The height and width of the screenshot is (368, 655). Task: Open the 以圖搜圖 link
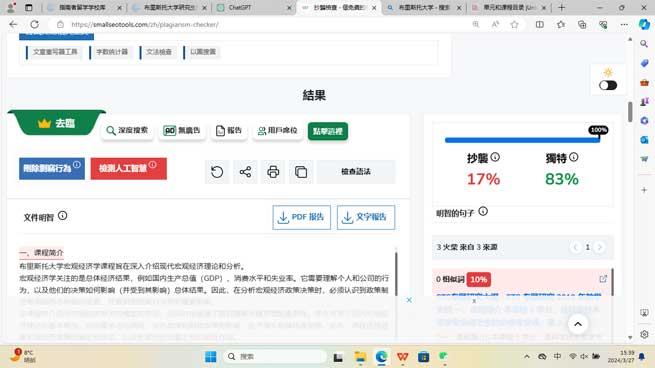201,52
